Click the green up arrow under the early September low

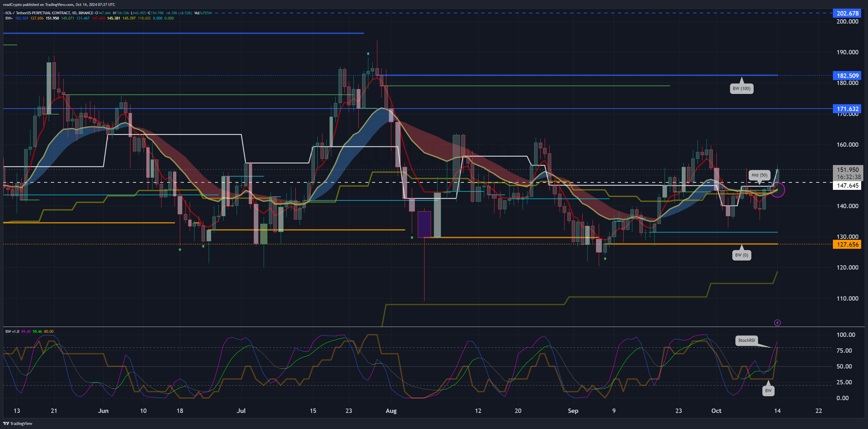point(605,258)
